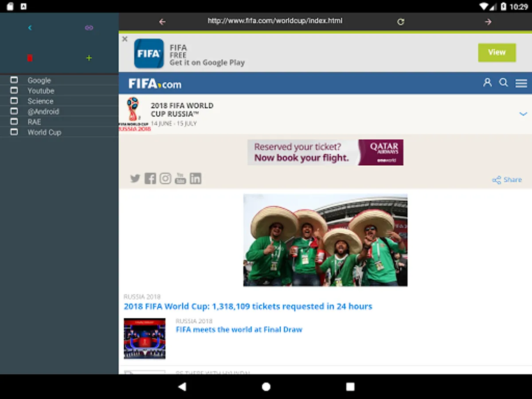Open the FIFA YouTube channel icon
The width and height of the screenshot is (532, 399).
(x=180, y=178)
